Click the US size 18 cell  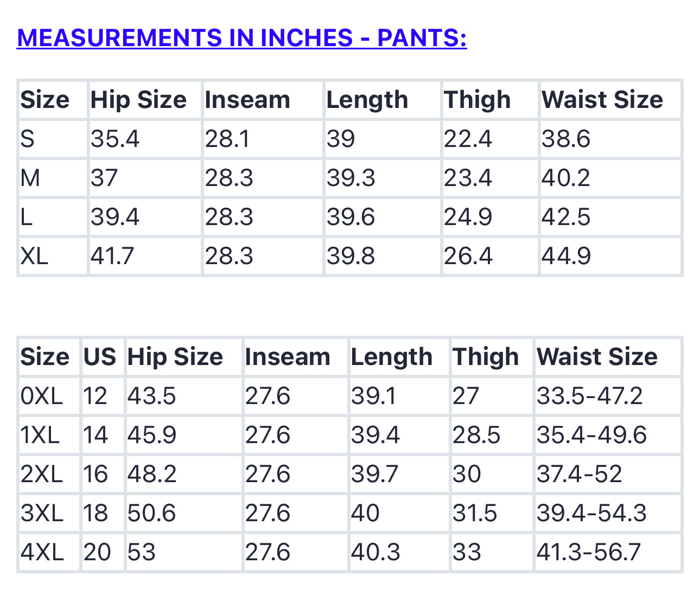[96, 513]
